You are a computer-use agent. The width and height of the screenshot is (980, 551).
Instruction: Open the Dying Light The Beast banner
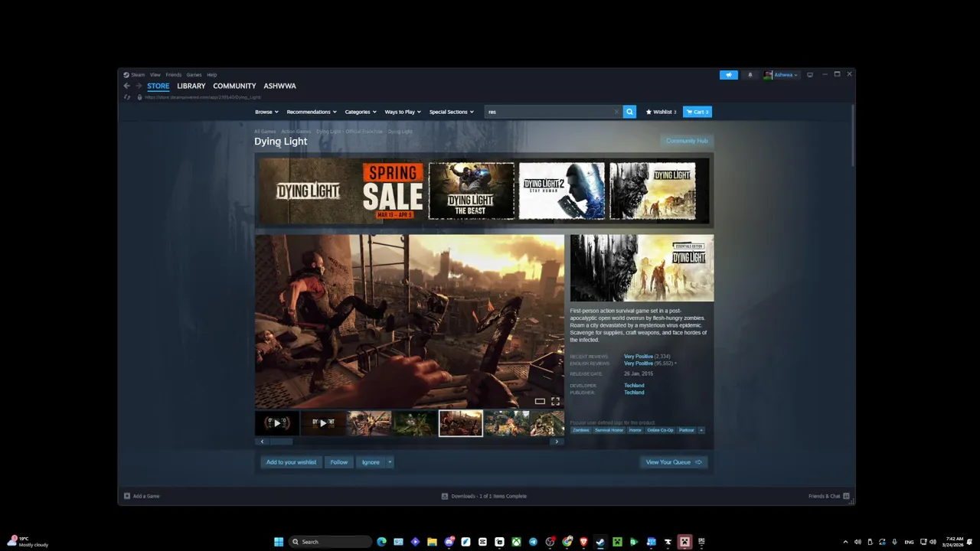pyautogui.click(x=472, y=191)
